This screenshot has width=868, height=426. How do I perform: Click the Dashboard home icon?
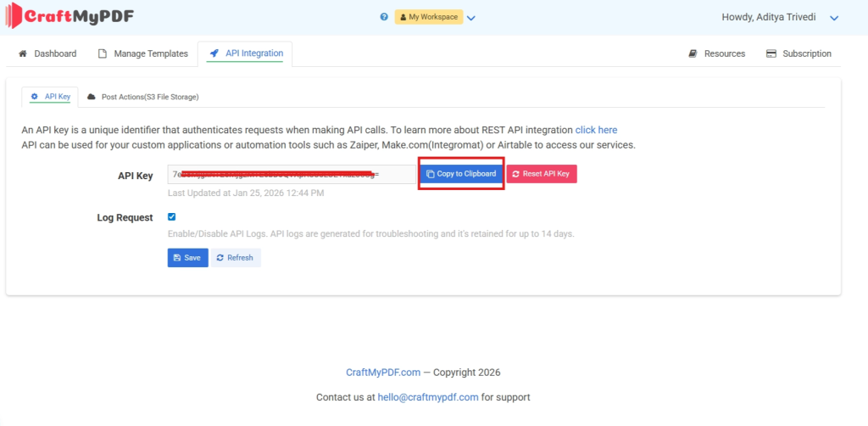tap(23, 53)
